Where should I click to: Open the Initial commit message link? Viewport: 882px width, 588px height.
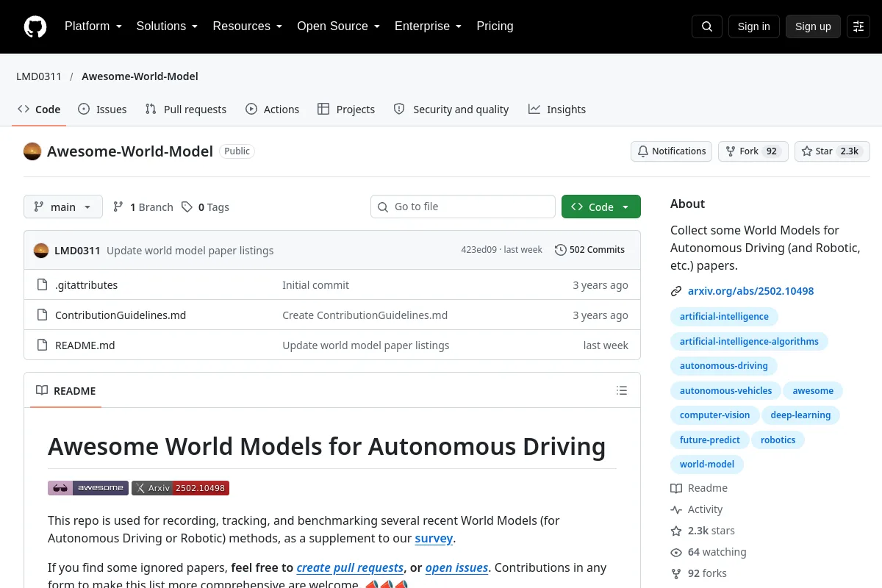315,285
